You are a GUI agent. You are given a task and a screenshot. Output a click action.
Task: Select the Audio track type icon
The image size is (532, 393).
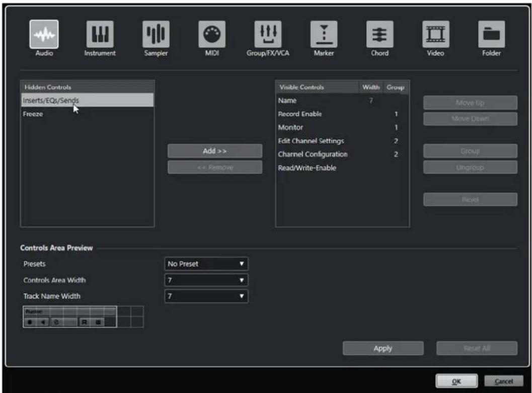point(44,34)
